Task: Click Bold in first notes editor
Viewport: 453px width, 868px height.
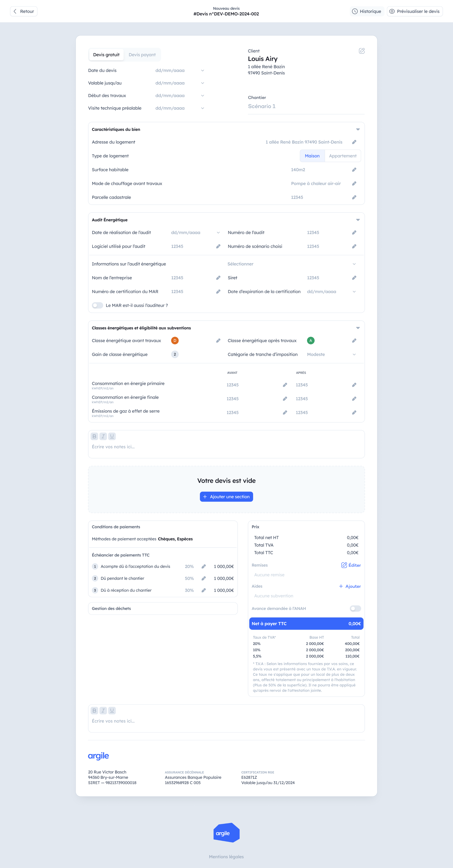Action: pyautogui.click(x=94, y=436)
